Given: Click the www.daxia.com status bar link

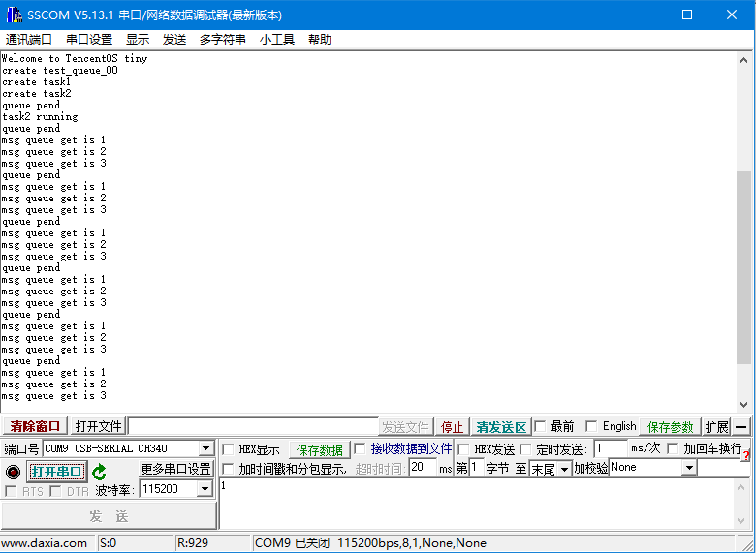Looking at the screenshot, I should pos(45,543).
